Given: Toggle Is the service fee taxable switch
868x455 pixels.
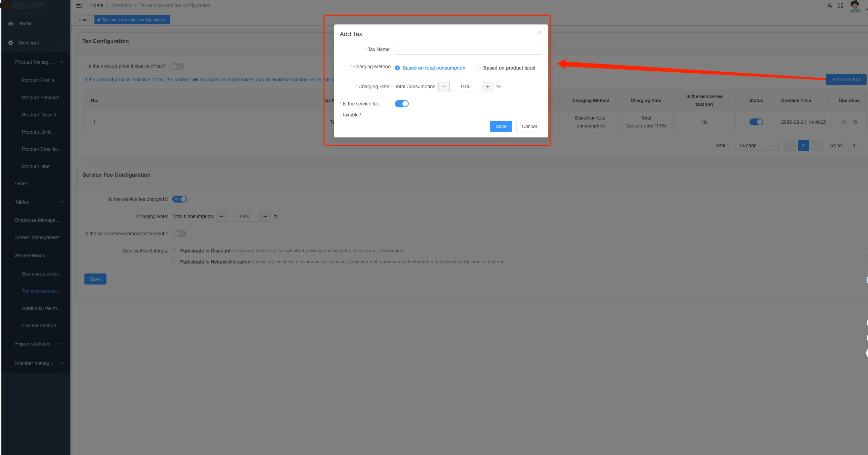Looking at the screenshot, I should click(x=402, y=104).
